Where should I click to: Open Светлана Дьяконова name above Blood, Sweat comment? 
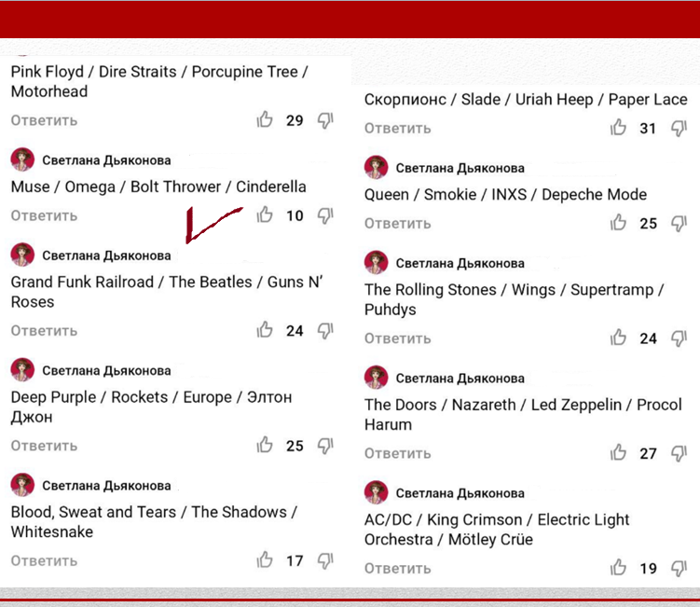pos(106,486)
